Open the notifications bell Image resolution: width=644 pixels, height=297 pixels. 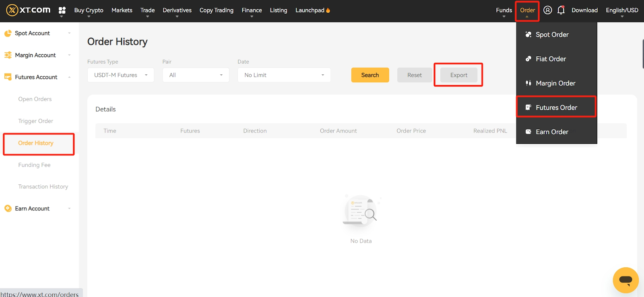tap(561, 10)
